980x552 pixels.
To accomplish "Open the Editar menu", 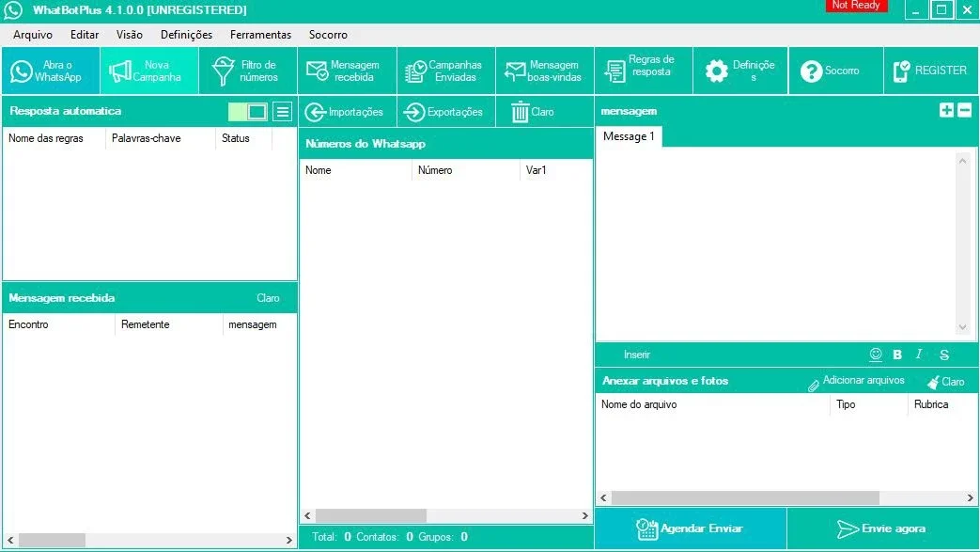I will 85,35.
